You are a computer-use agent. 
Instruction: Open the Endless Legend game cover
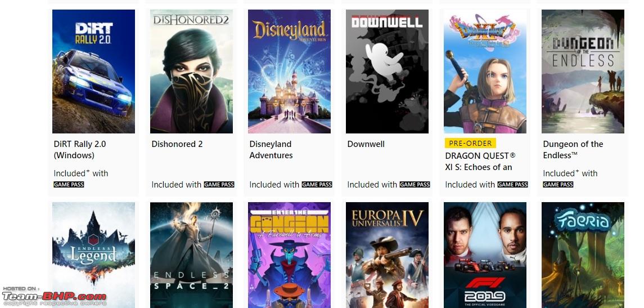93,255
